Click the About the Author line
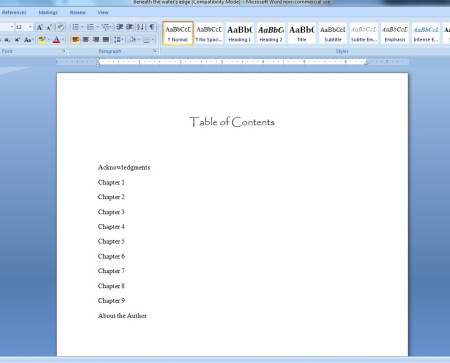Screen dimensions: 450x363 122,316
